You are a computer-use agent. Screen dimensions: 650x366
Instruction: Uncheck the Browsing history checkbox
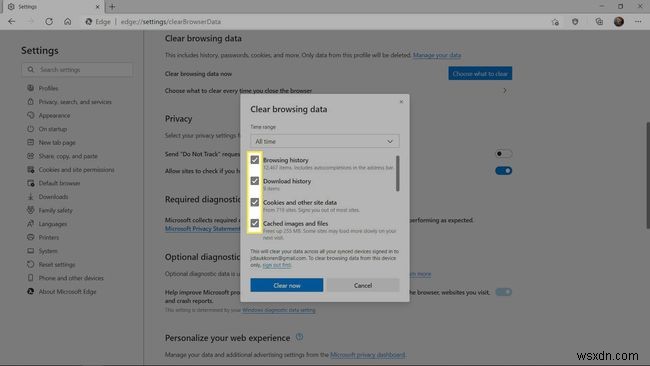coord(255,160)
